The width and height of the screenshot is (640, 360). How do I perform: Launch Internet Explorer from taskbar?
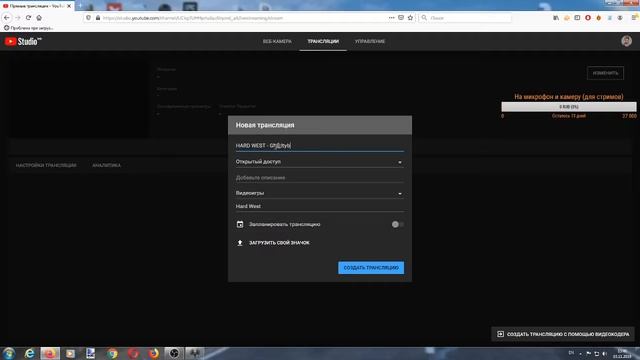(x=29, y=353)
